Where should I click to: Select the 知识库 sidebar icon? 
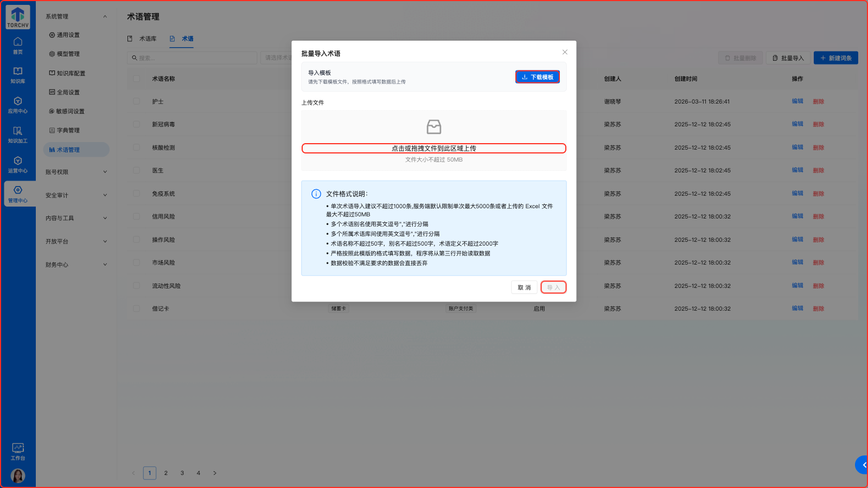[18, 76]
